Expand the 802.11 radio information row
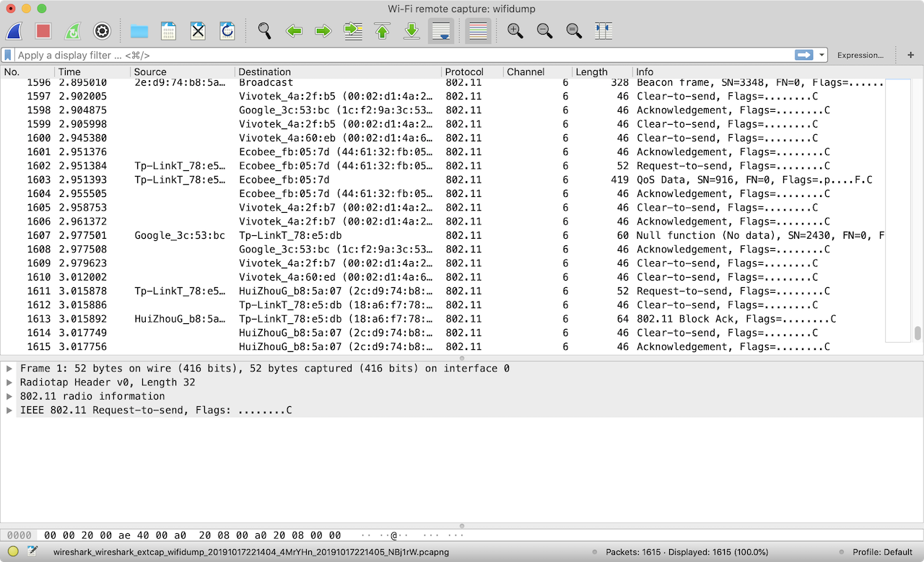Image resolution: width=924 pixels, height=562 pixels. coord(9,396)
